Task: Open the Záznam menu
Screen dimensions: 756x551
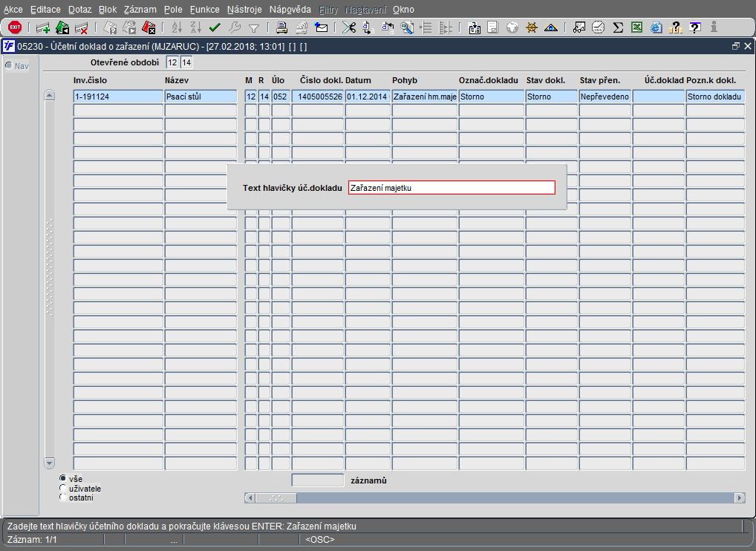Action: point(140,10)
